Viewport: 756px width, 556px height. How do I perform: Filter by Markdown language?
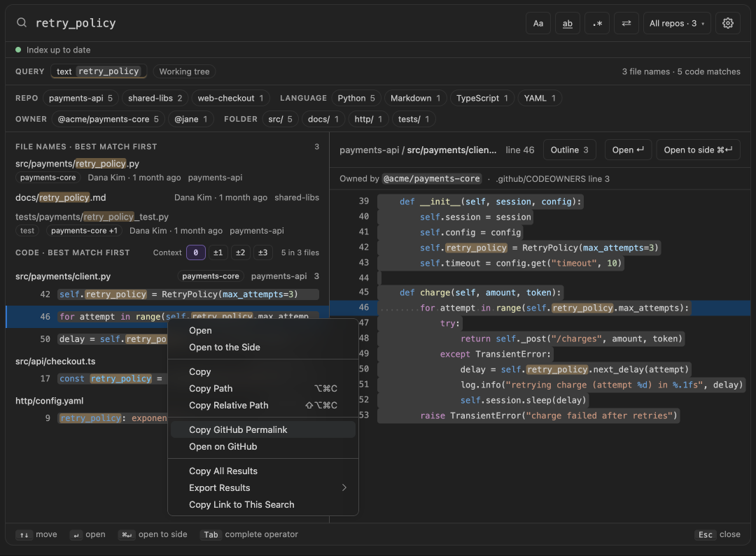(415, 99)
